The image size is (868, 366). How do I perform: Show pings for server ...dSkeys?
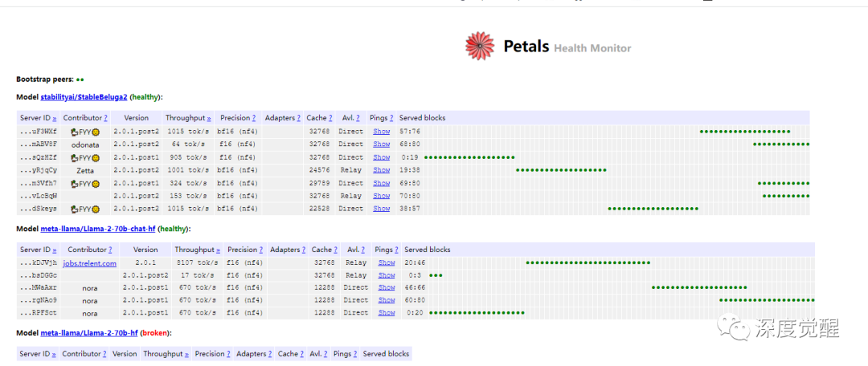[x=382, y=209]
